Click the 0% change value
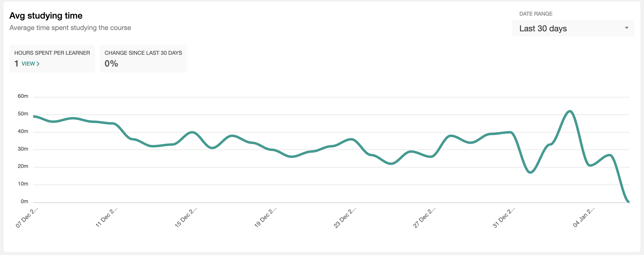This screenshot has height=255, width=644. point(111,64)
